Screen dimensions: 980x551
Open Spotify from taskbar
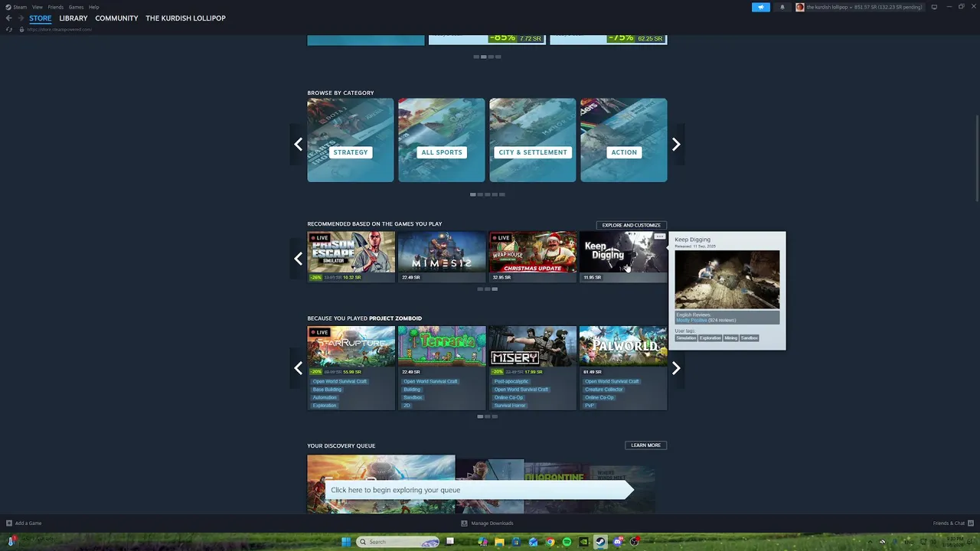567,542
